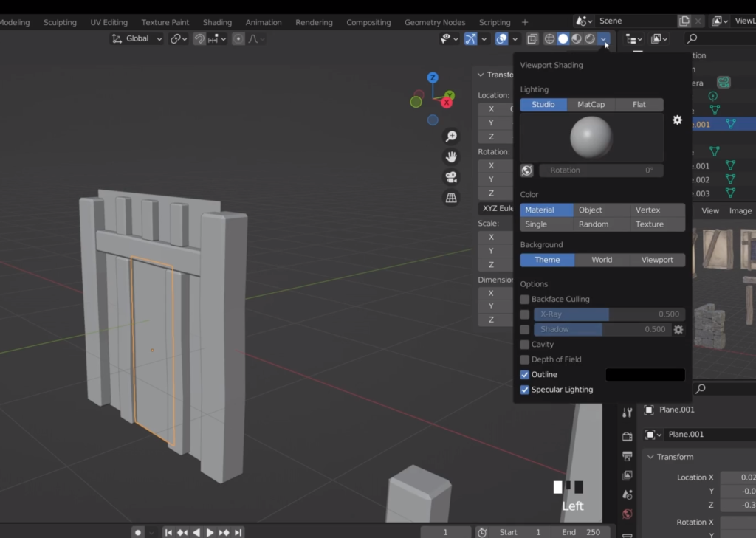Open Tool properties tab wrench icon

pyautogui.click(x=628, y=413)
